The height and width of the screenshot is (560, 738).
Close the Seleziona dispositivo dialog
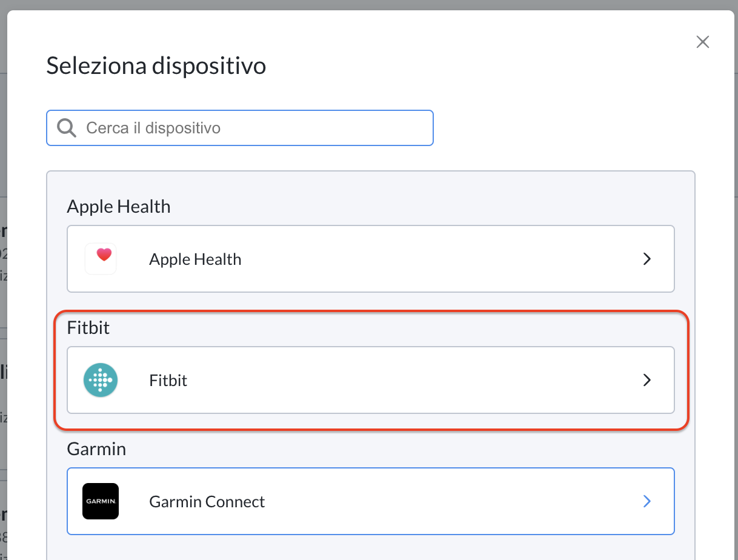[x=702, y=42]
